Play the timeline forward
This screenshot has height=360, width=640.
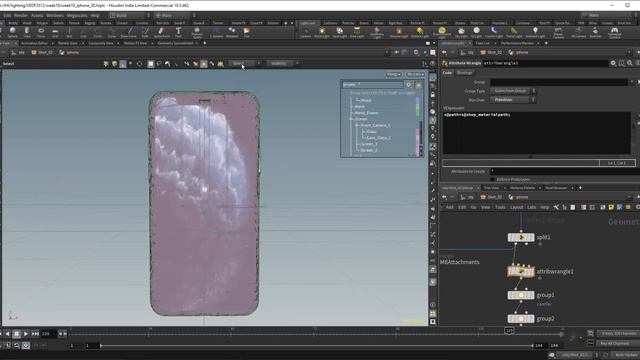pos(26,334)
